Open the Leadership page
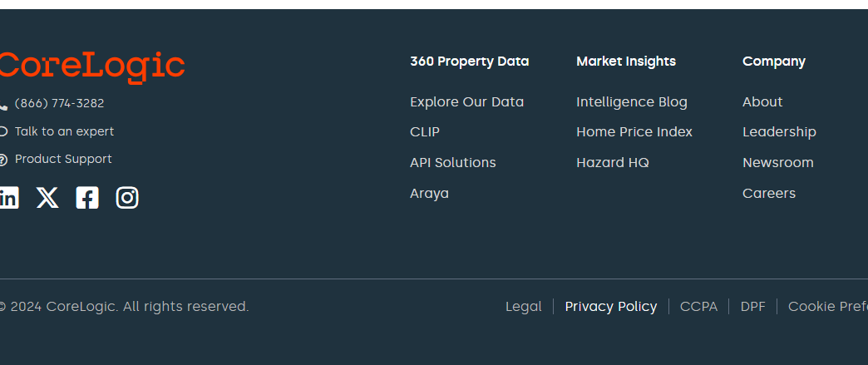Image resolution: width=868 pixels, height=365 pixels. [x=779, y=132]
